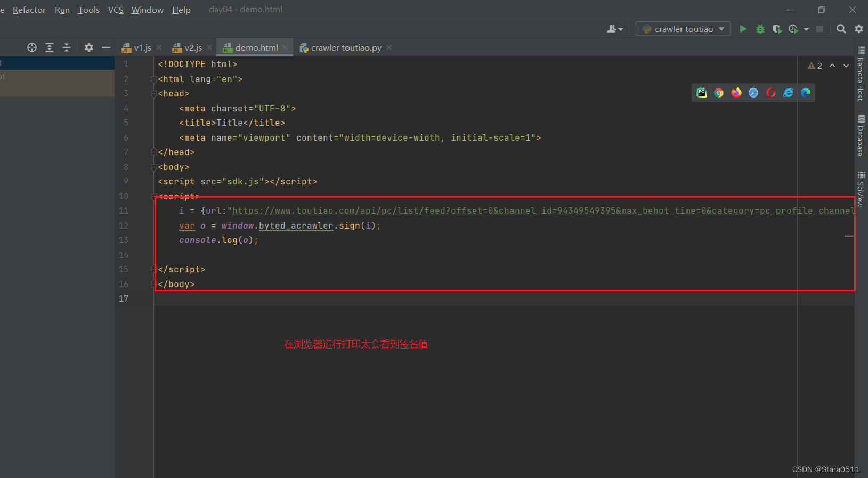Screen dimensions: 868x478
Task: Open the user account dropdown
Action: point(615,29)
